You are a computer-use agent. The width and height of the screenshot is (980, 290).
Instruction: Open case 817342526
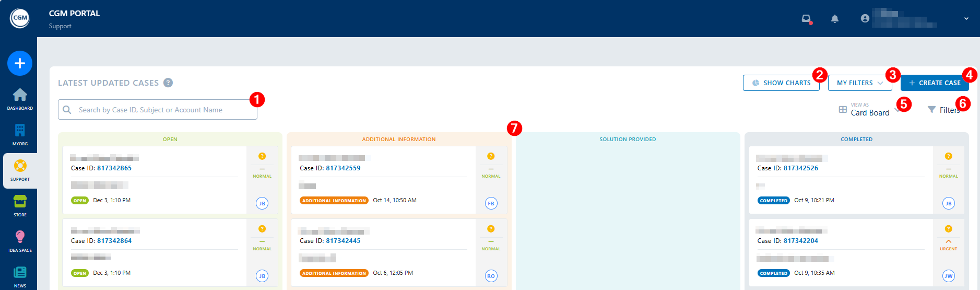coord(801,168)
